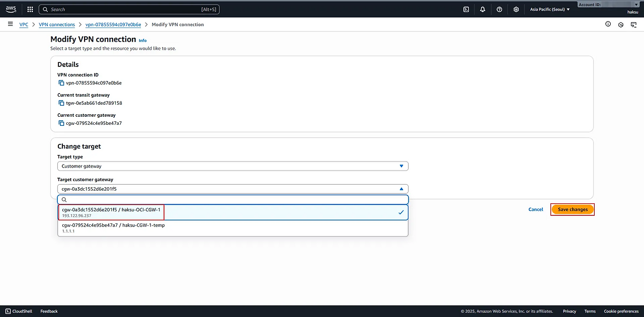Expand the Target type dropdown

click(232, 166)
